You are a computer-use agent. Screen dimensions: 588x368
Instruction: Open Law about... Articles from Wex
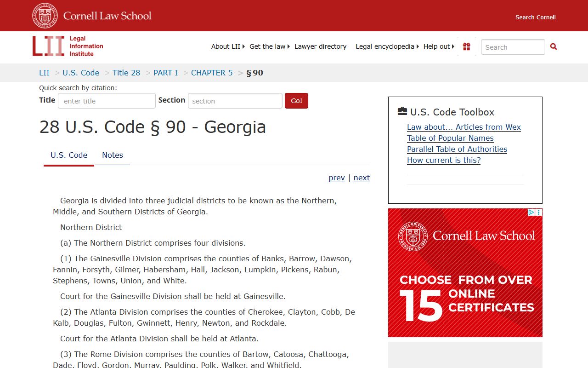point(464,127)
